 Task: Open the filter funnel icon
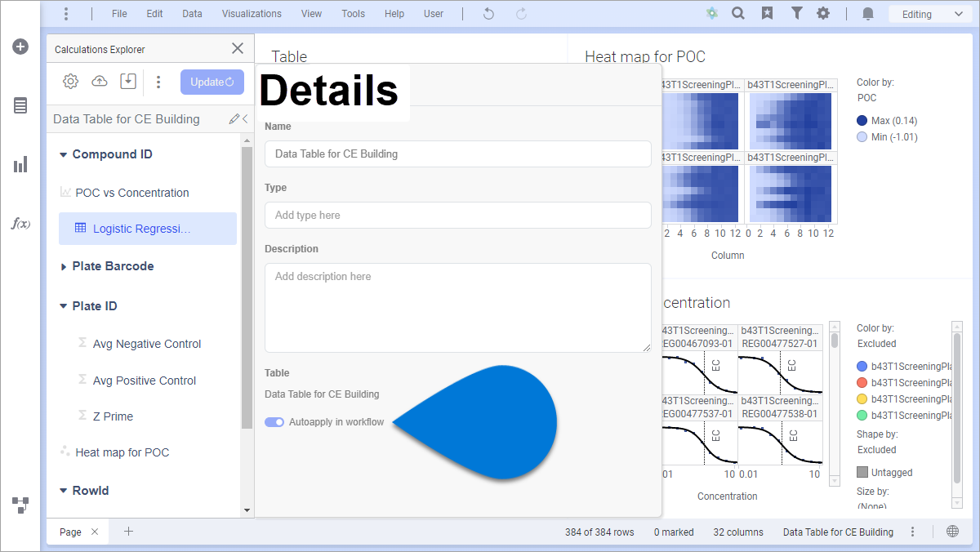pyautogui.click(x=796, y=14)
